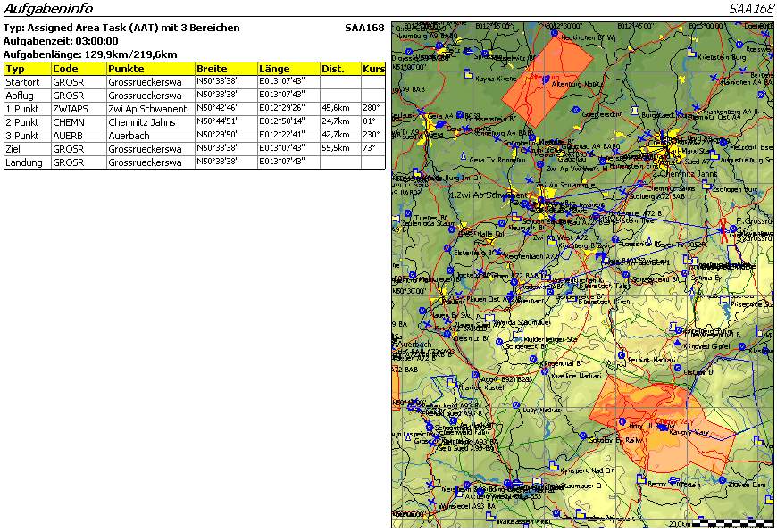Click the Länge column header

pyautogui.click(x=288, y=69)
